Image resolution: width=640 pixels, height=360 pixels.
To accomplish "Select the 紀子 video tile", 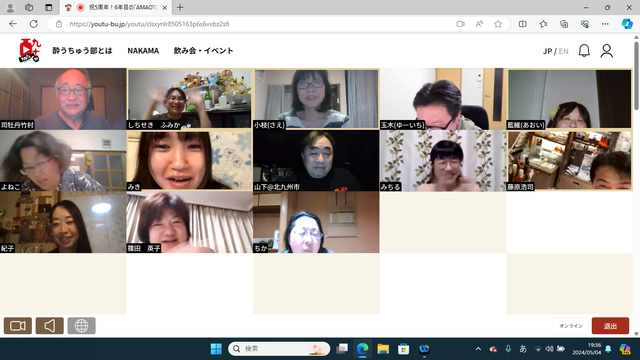I will pos(63,222).
